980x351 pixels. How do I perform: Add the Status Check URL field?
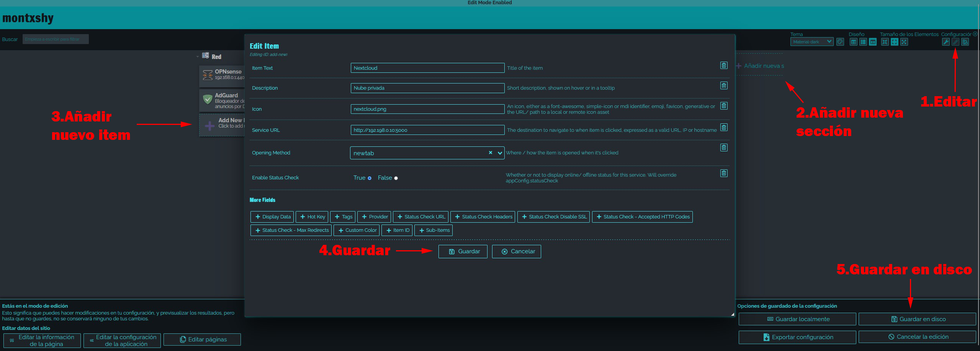[x=421, y=217]
